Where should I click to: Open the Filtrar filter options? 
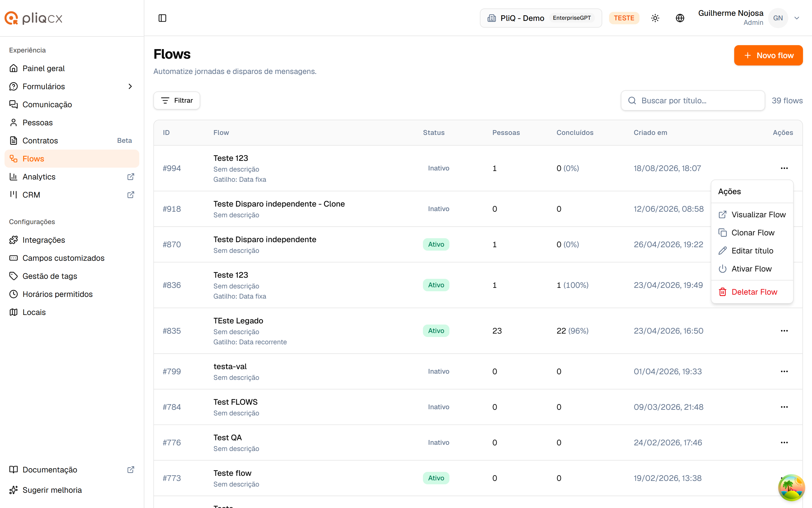[x=177, y=100]
